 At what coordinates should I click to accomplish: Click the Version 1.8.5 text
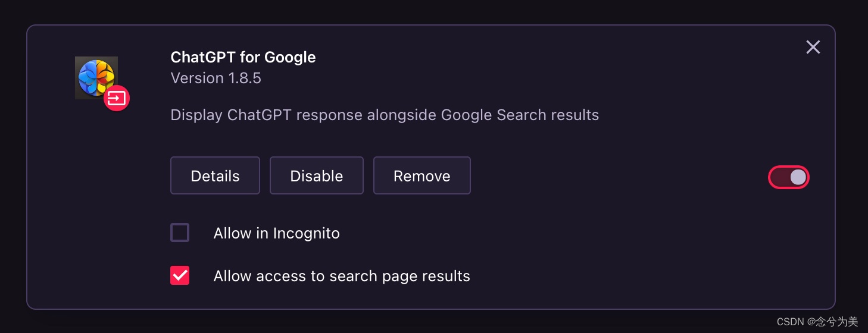click(216, 78)
